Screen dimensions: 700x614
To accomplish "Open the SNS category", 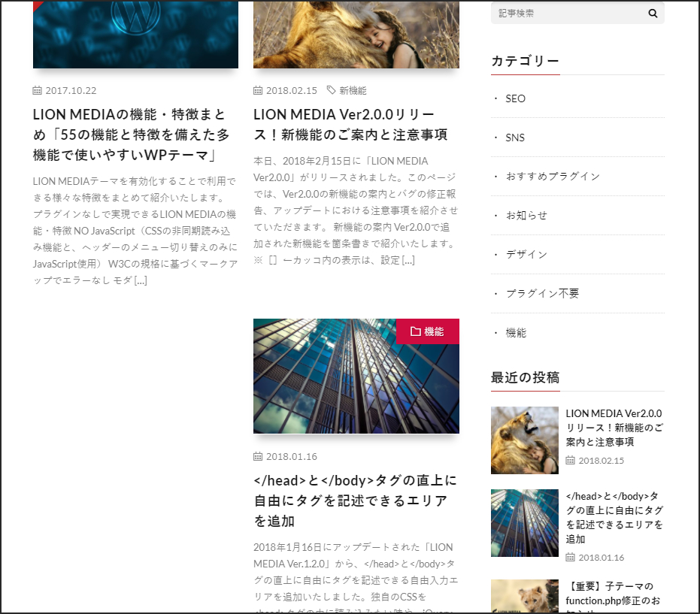I will 515,138.
